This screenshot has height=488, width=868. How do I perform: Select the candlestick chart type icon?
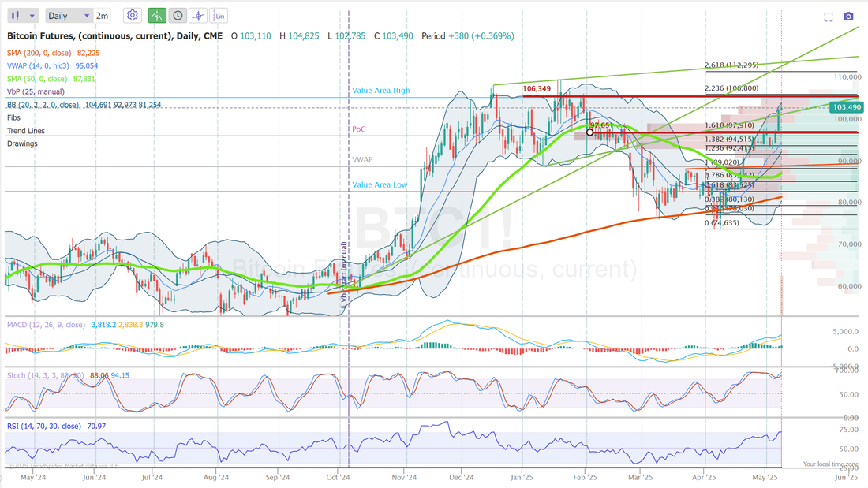click(16, 16)
